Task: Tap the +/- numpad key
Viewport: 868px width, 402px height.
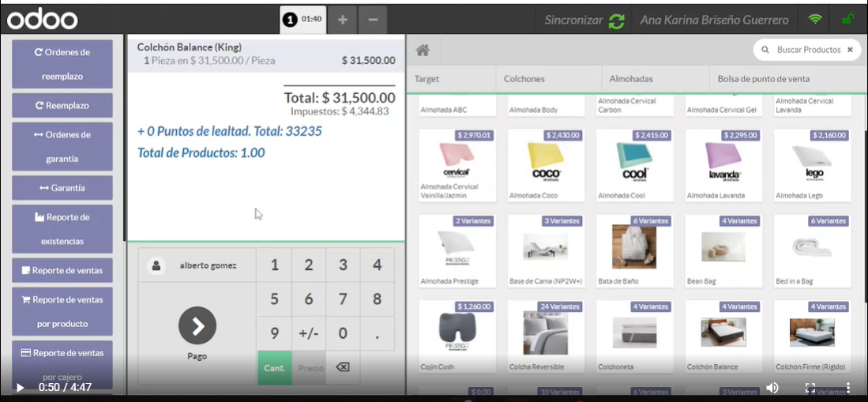Action: [x=309, y=333]
